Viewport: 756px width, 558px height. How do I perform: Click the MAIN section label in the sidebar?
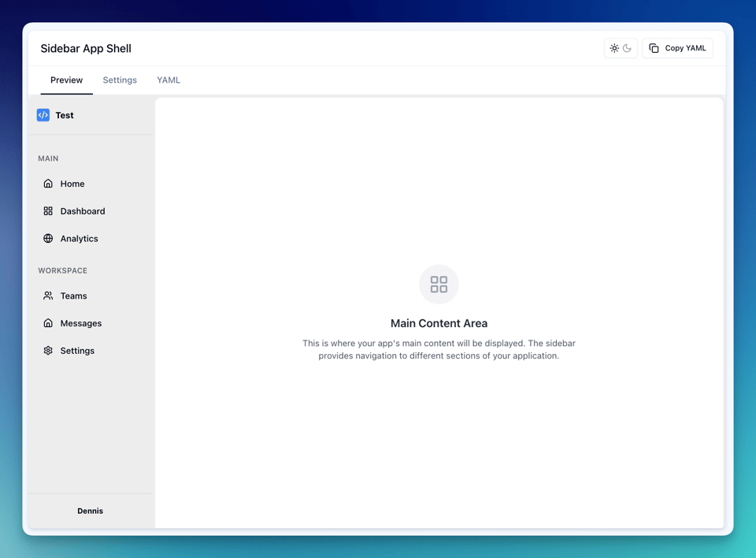tap(48, 158)
